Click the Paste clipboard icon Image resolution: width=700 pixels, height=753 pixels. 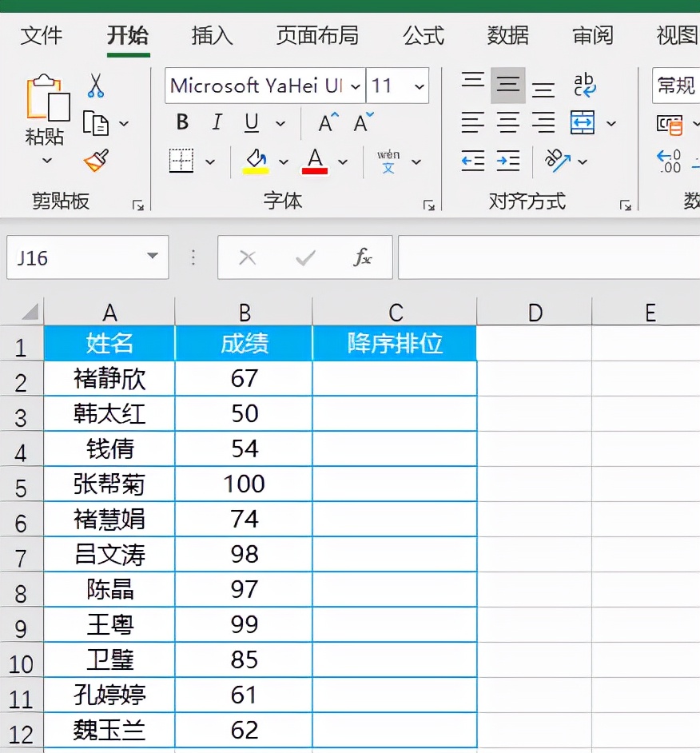click(47, 98)
